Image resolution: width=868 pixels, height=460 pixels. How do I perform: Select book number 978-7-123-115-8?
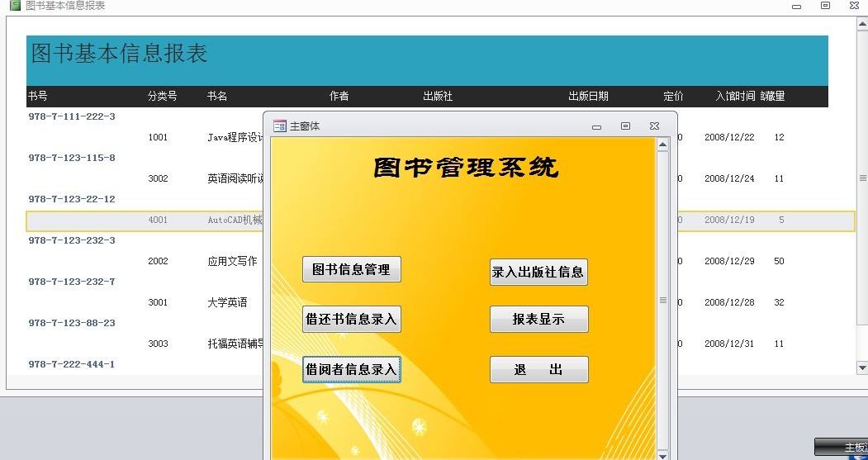coord(72,158)
